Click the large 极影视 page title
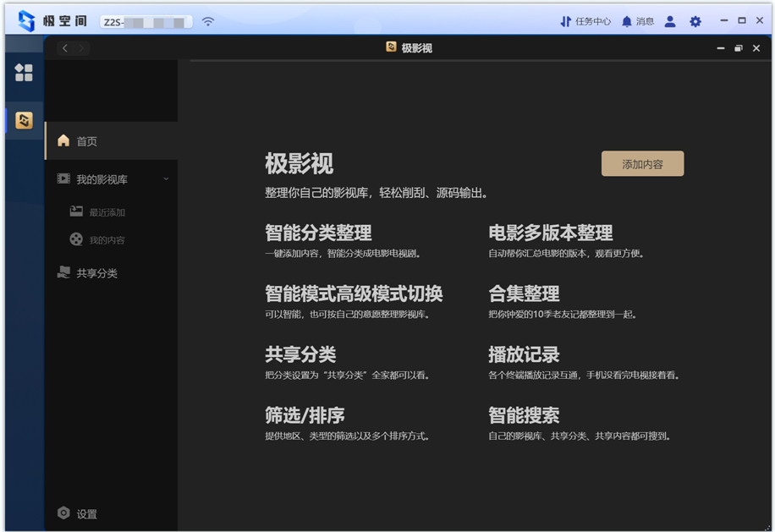 (299, 163)
